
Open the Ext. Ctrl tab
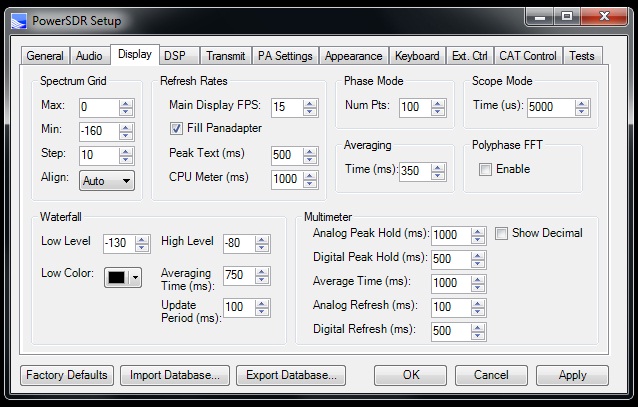tap(470, 56)
